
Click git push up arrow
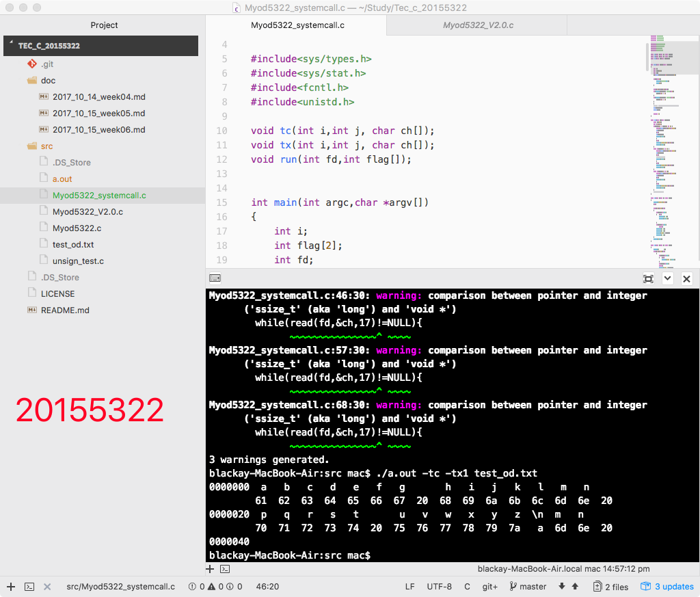(575, 586)
